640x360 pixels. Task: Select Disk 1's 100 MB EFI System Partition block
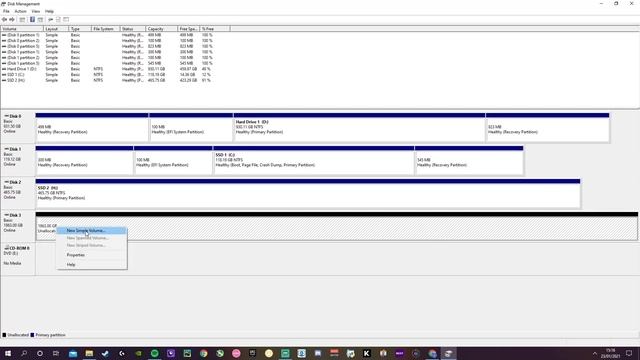point(173,161)
